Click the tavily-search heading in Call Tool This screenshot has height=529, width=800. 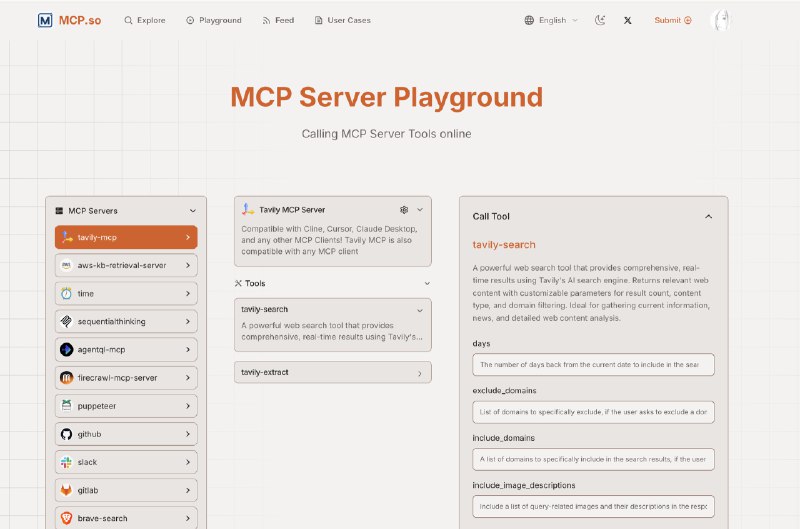(x=504, y=245)
